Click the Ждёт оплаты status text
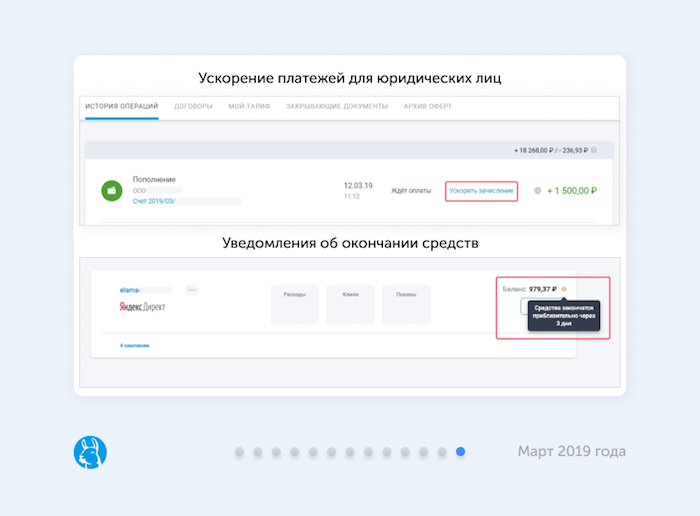700x516 pixels. pos(411,191)
